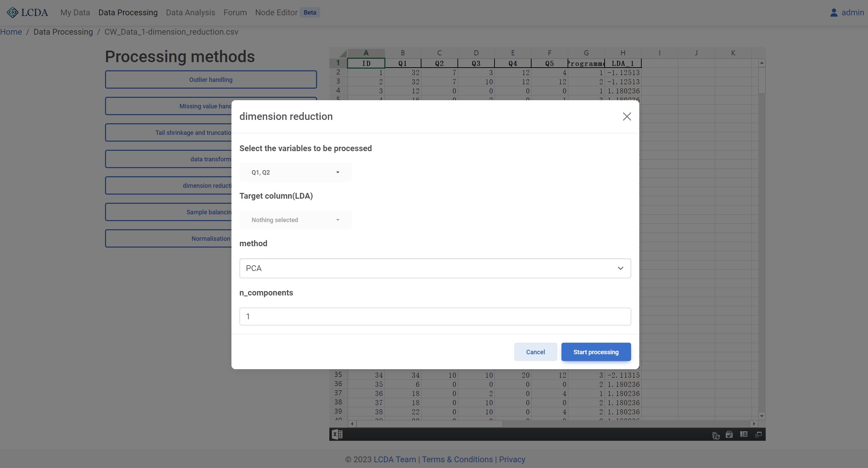Go to the Data Analysis menu
Image resolution: width=868 pixels, height=468 pixels.
click(x=190, y=13)
